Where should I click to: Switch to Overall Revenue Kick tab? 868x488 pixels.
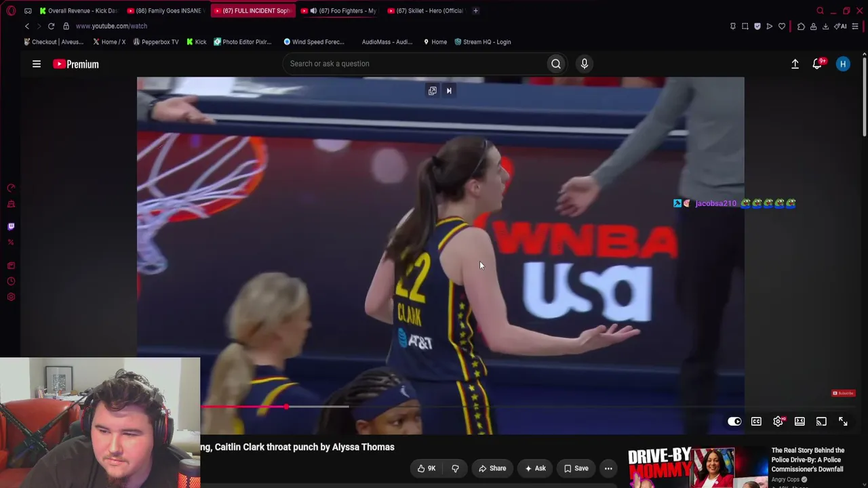[79, 11]
